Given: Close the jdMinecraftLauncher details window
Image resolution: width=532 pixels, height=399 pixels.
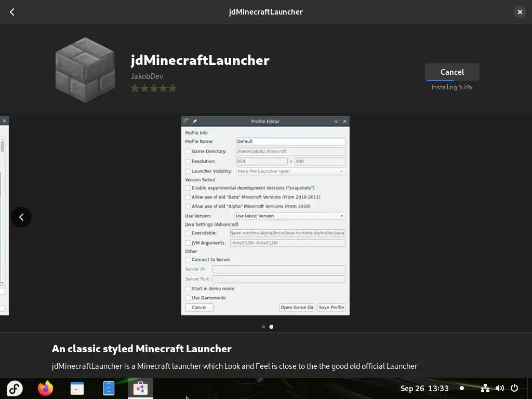Looking at the screenshot, I should click(520, 12).
